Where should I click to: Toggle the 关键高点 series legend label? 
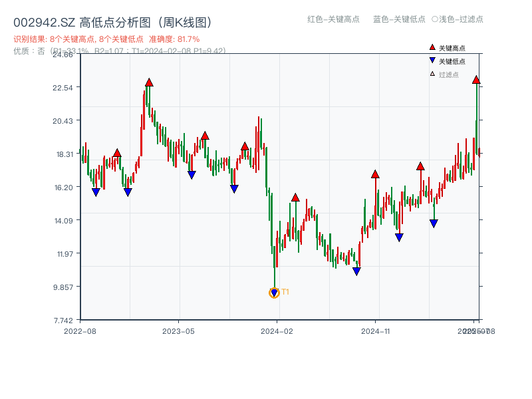point(452,48)
